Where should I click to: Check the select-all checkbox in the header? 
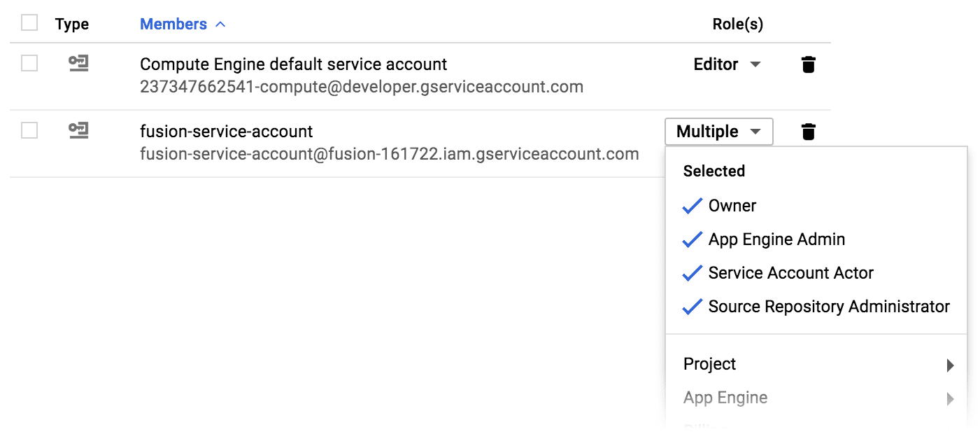tap(29, 22)
